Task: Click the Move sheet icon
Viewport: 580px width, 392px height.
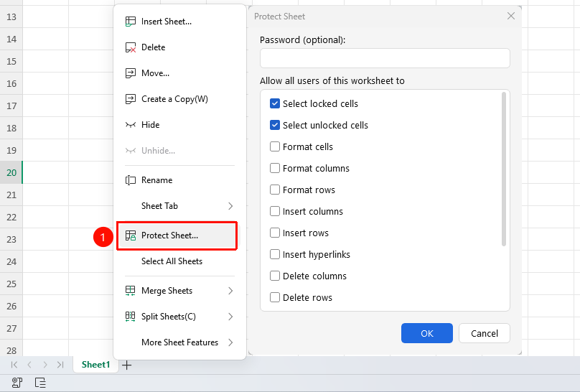Action: click(130, 73)
